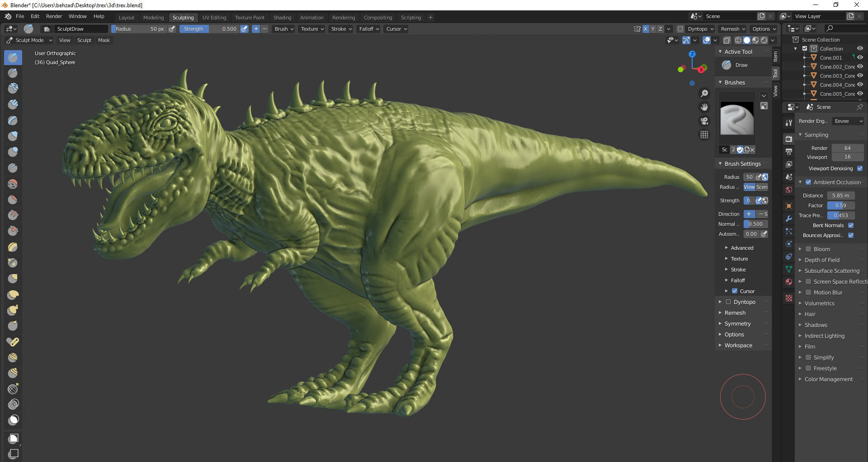Expand the Advanced brush subpanel
The image size is (868, 462).
741,248
